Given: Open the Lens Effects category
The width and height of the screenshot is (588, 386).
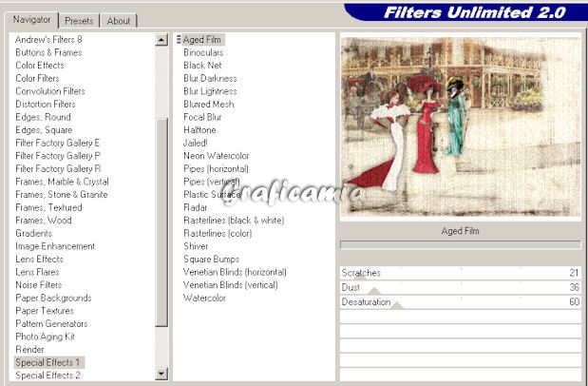Looking at the screenshot, I should pyautogui.click(x=39, y=260).
